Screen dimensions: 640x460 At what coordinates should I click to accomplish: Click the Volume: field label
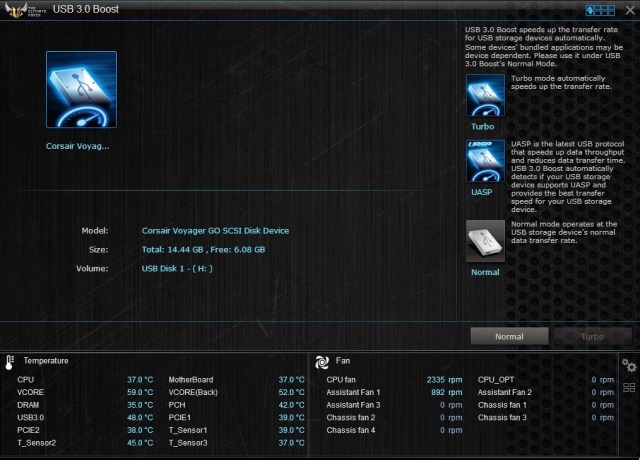coord(92,269)
